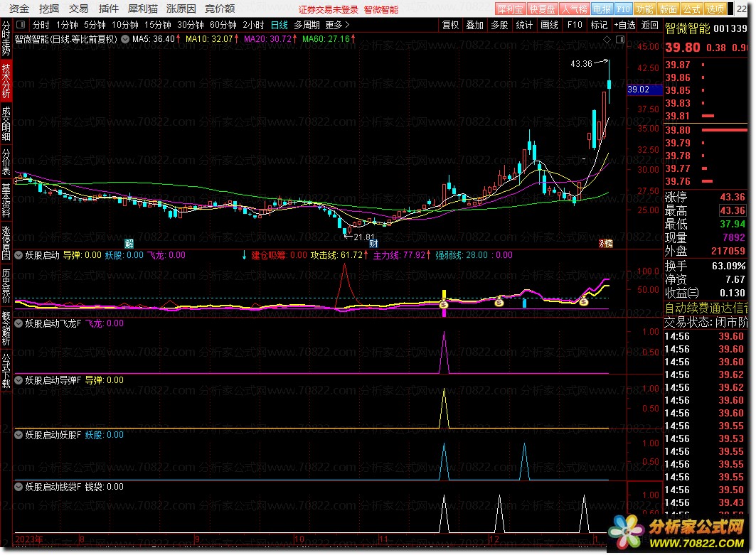Viewport: 756px width, 555px height.
Task: Toggle the 画线 drawing tools option
Action: pyautogui.click(x=549, y=25)
